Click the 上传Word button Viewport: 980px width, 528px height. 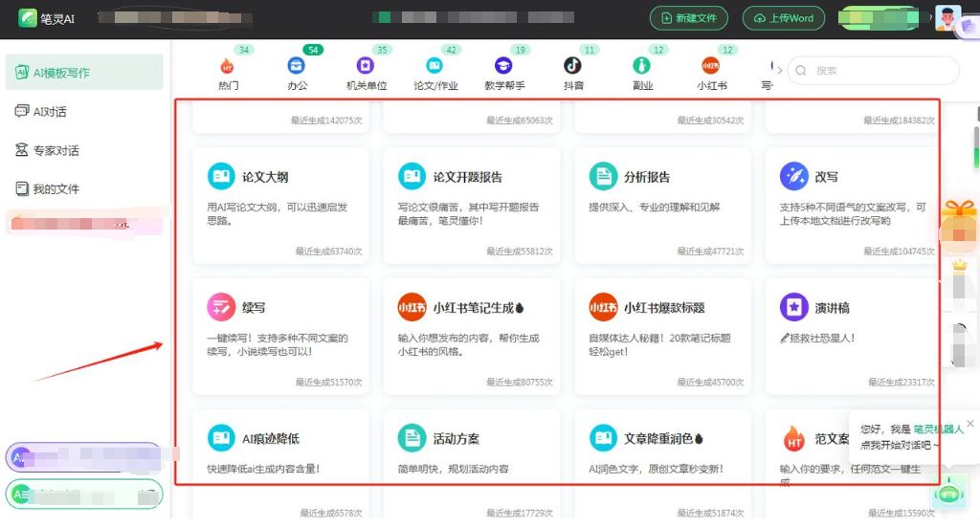pos(784,18)
